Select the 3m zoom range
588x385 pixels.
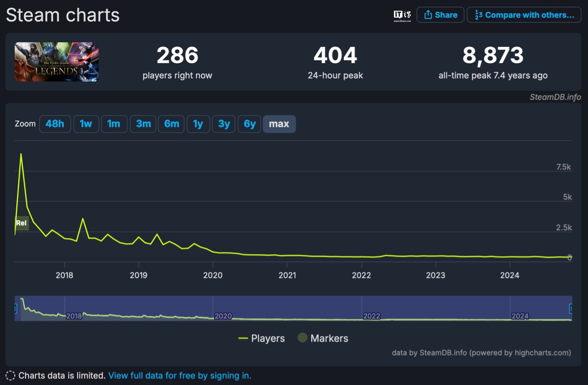[x=143, y=124]
